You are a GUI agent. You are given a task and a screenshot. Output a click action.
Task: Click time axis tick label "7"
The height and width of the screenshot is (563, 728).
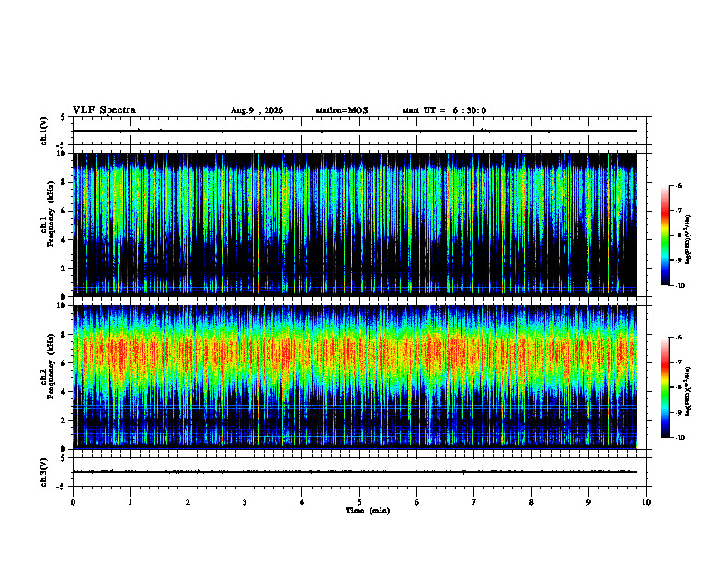click(474, 502)
